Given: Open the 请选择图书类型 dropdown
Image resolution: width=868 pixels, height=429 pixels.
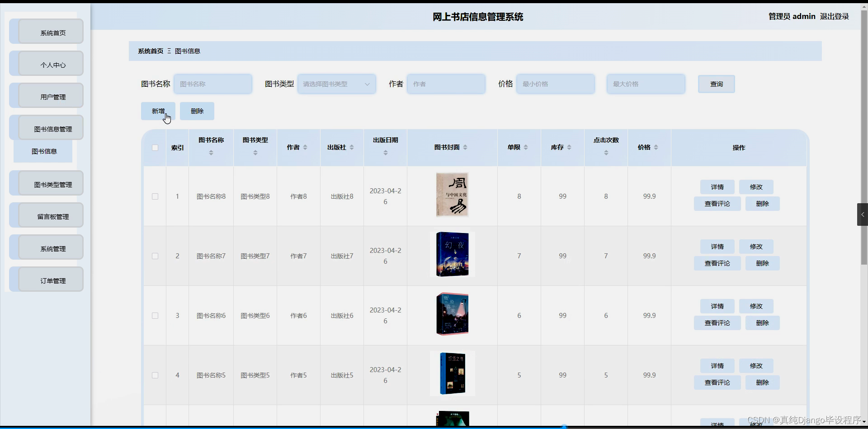Looking at the screenshot, I should click(x=337, y=84).
